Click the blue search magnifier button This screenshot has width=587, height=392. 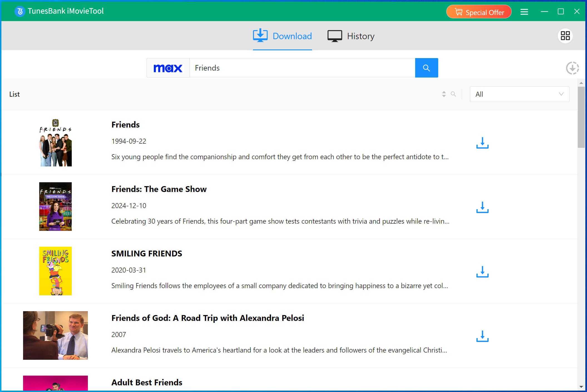click(x=427, y=68)
